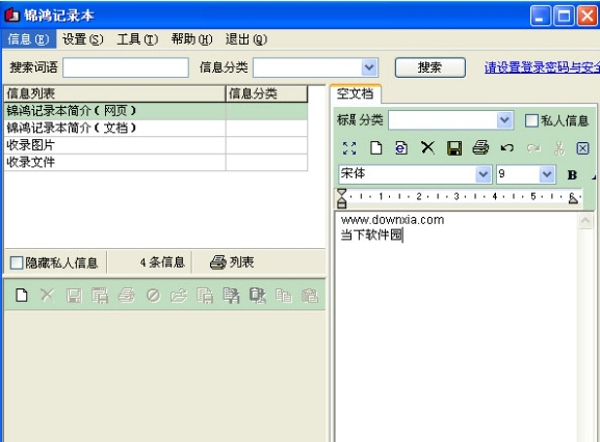Check the 隐藏私人信息 option

click(16, 263)
